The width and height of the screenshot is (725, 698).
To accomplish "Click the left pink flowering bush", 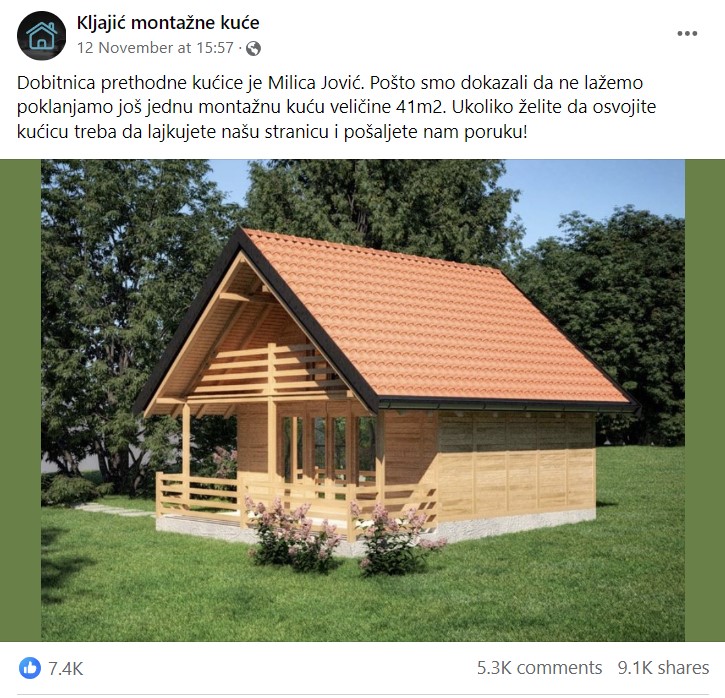I will [292, 534].
